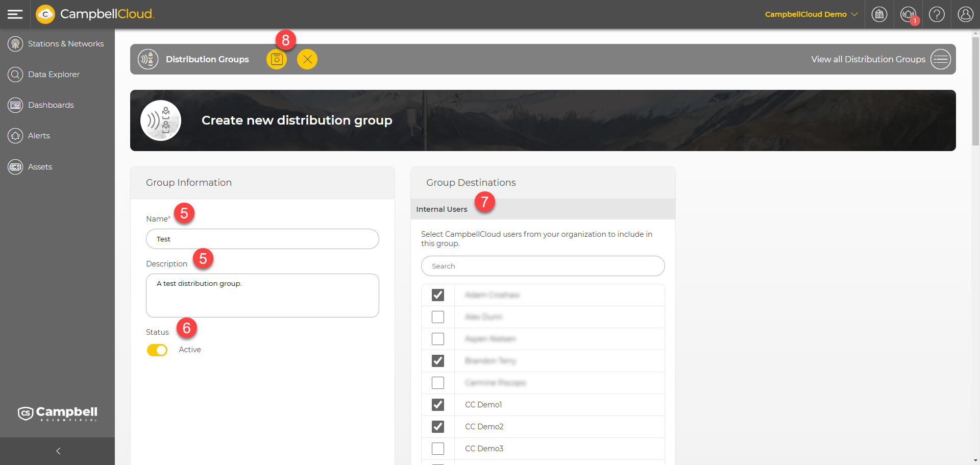Click the Dashboards sidebar icon
The image size is (980, 465).
click(15, 105)
